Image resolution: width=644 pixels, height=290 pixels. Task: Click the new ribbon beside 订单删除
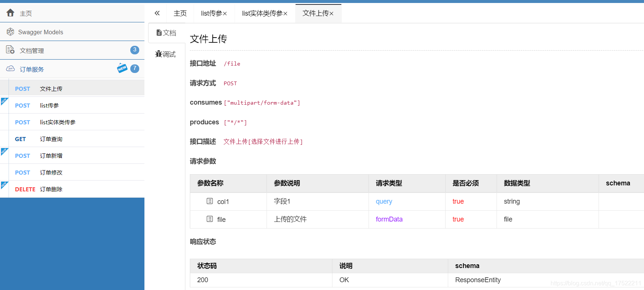[4, 185]
